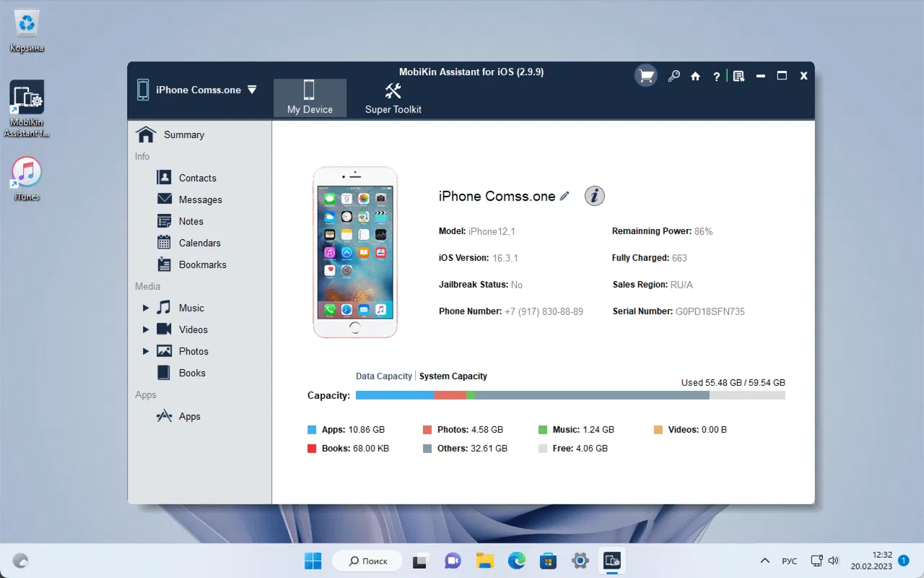Click the Free 4.06 GB text

580,449
